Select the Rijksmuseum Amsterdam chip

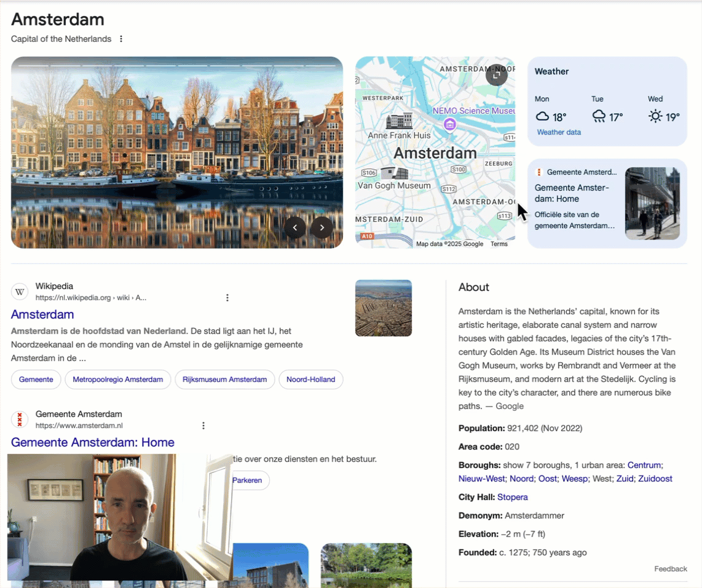pyautogui.click(x=225, y=379)
